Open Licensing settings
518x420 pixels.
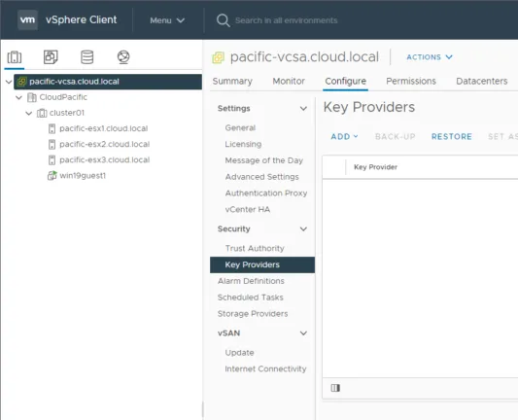243,145
